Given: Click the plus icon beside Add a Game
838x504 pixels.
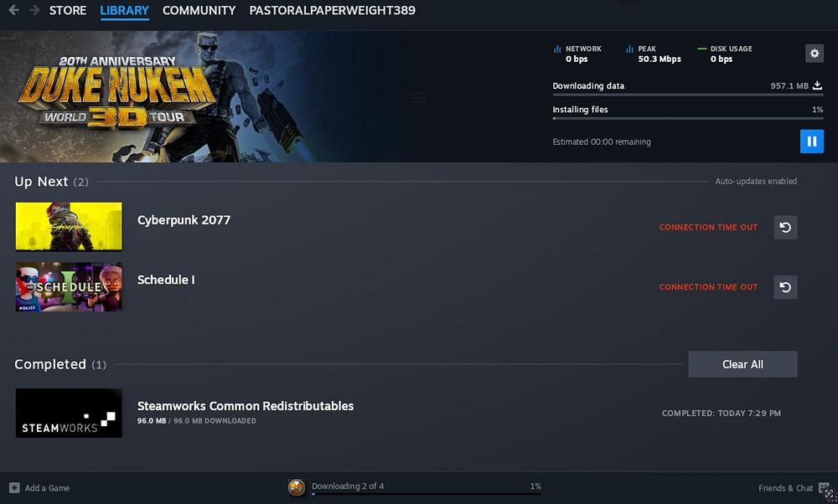Looking at the screenshot, I should (14, 488).
